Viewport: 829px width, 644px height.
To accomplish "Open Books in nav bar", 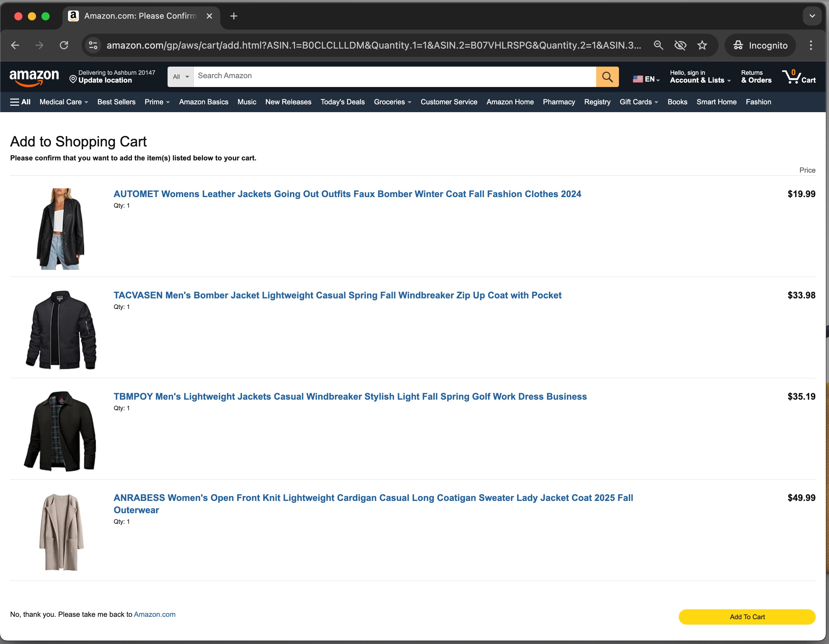I will tap(677, 102).
